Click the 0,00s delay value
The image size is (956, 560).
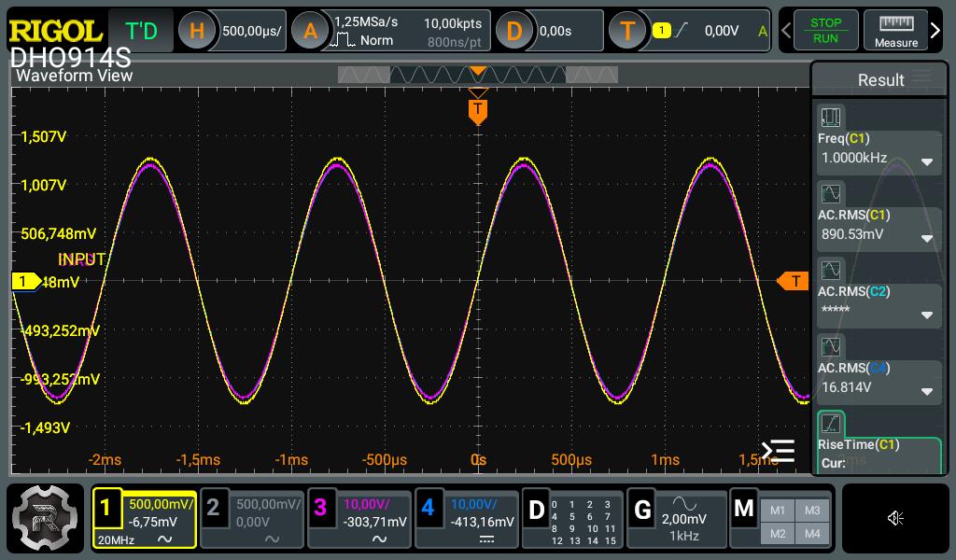[x=555, y=31]
